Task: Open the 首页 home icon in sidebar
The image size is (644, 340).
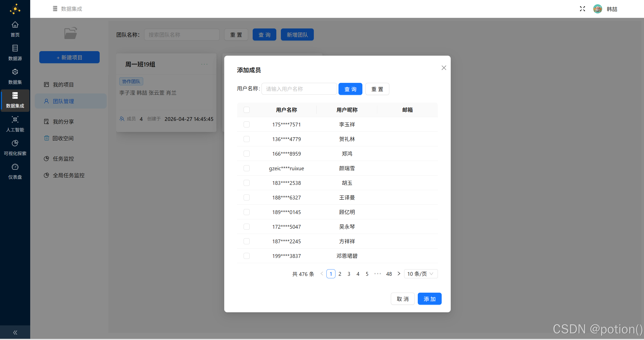Action: point(15,28)
